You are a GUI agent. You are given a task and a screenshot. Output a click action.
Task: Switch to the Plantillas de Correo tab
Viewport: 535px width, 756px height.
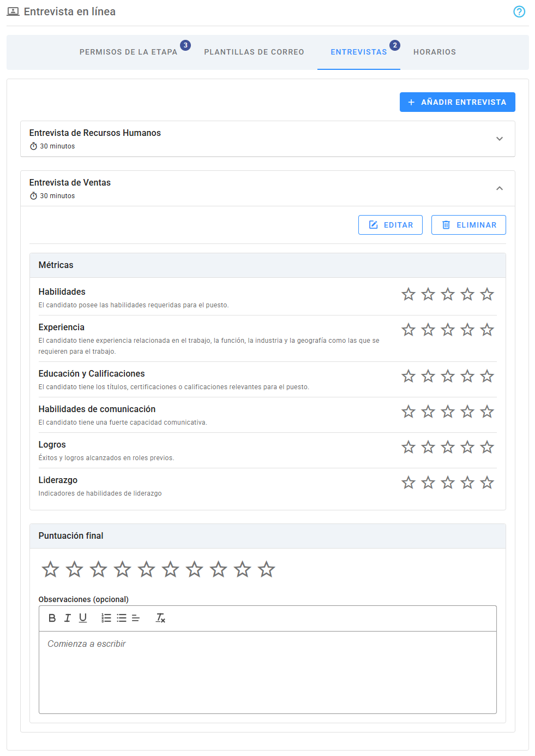pos(254,52)
